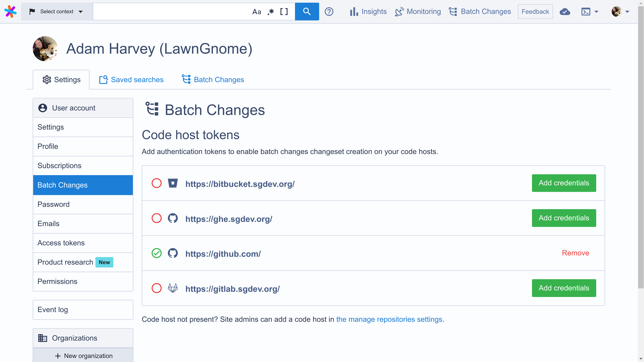644x362 pixels.
Task: Click the ghe.sgdev.org status circle icon
Action: tap(156, 218)
